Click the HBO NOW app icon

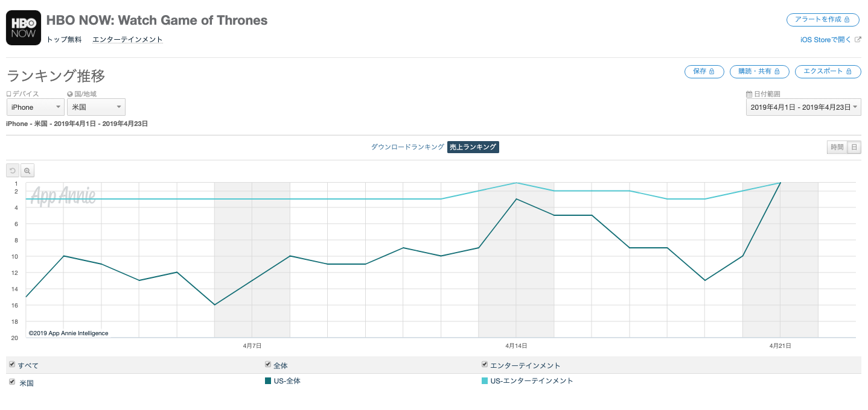24,28
